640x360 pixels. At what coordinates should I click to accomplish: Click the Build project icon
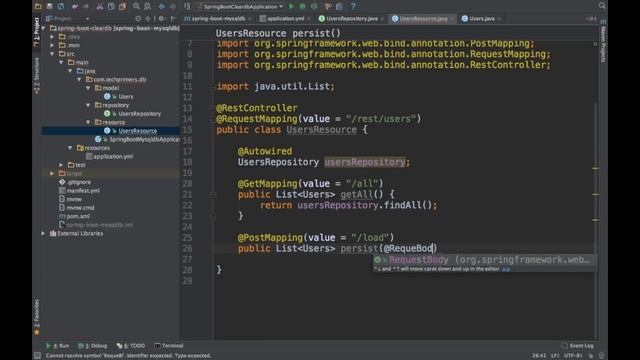point(187,7)
